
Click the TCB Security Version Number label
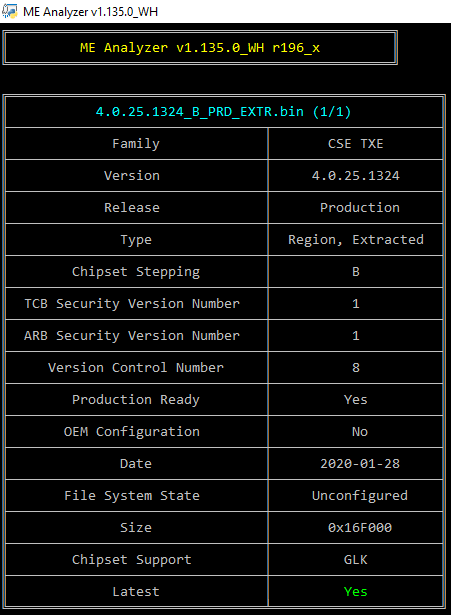pos(132,304)
